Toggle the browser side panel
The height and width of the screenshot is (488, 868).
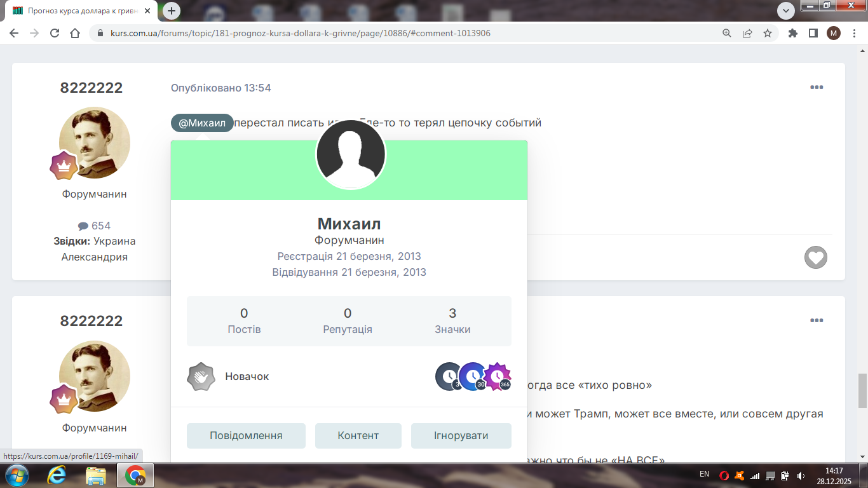(813, 33)
